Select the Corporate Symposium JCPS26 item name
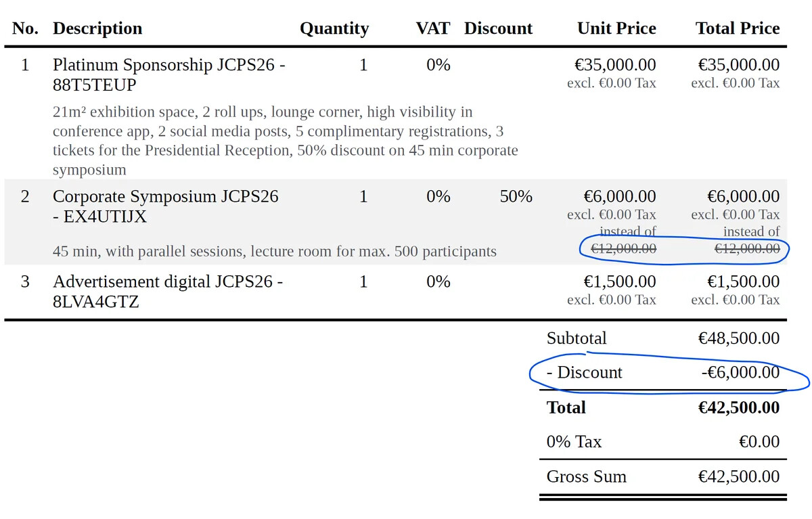The width and height of the screenshot is (812, 519). pyautogui.click(x=165, y=206)
